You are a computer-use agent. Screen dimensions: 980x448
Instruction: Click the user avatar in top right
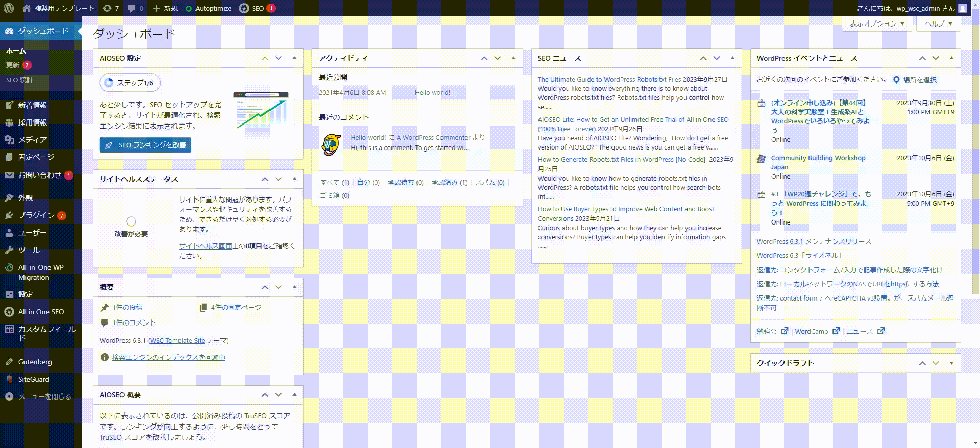[x=963, y=8]
